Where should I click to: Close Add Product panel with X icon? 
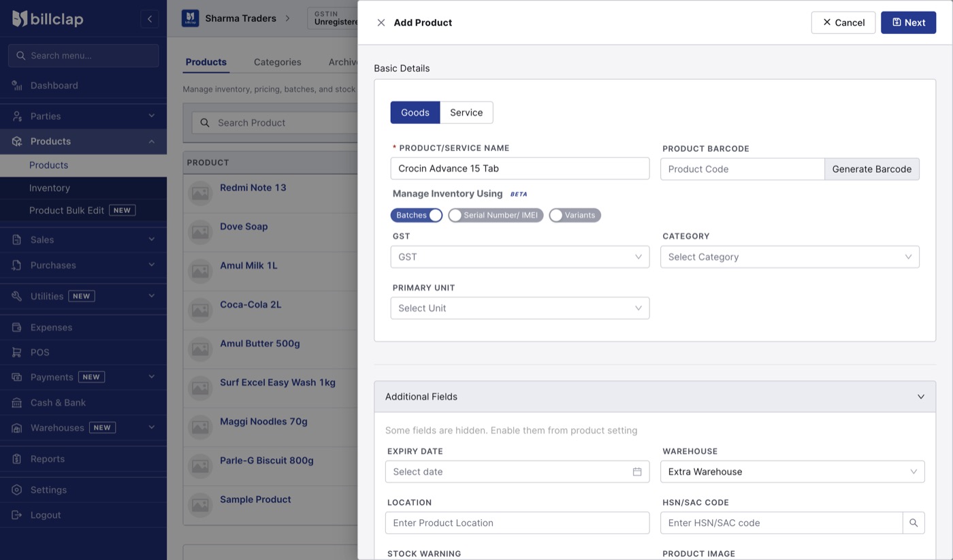(x=381, y=22)
